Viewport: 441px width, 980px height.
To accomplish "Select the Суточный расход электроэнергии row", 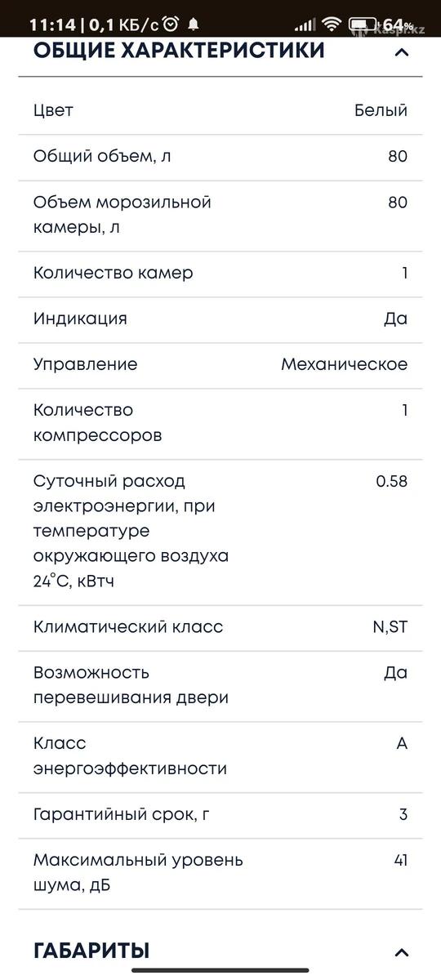I will 220,532.
